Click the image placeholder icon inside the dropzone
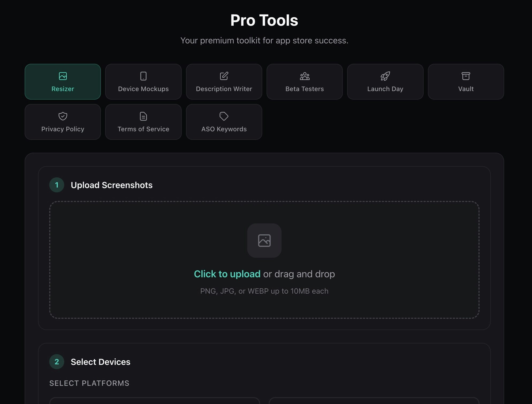The image size is (532, 404). 264,241
